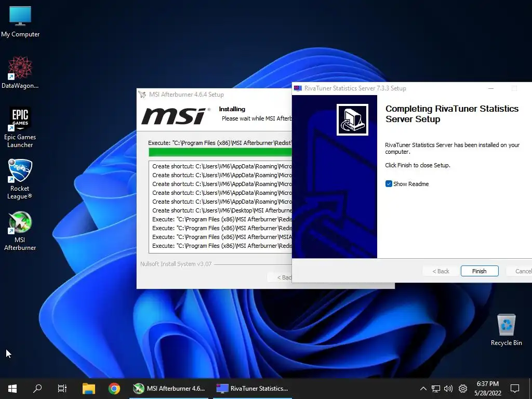Open the volume control tray icon
Image resolution: width=532 pixels, height=399 pixels.
coord(448,389)
